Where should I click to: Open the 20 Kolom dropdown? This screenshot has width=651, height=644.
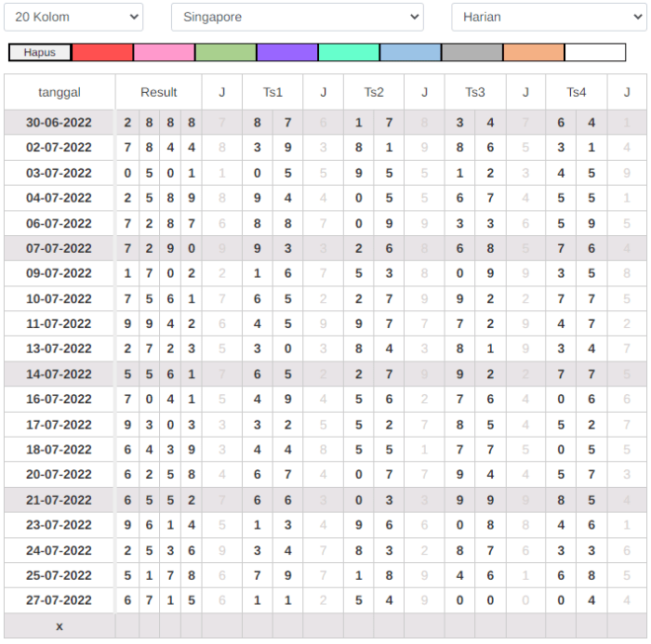(x=73, y=17)
